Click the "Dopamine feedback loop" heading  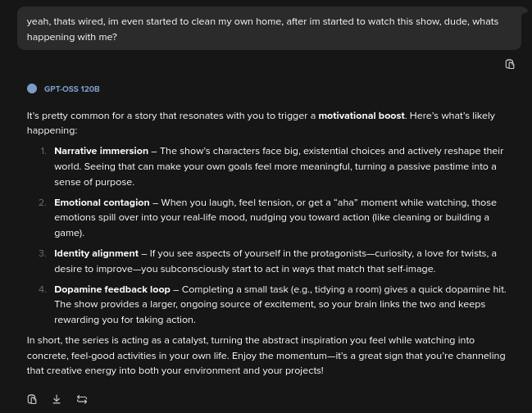pyautogui.click(x=112, y=289)
